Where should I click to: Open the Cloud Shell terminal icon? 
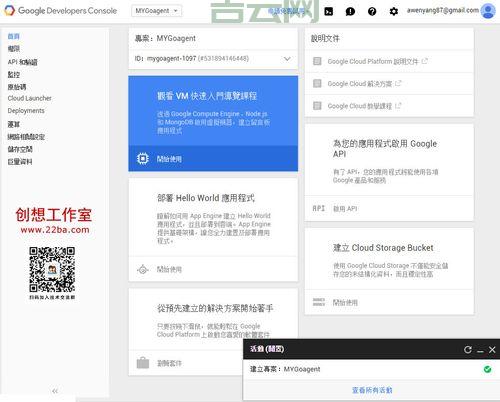point(329,11)
